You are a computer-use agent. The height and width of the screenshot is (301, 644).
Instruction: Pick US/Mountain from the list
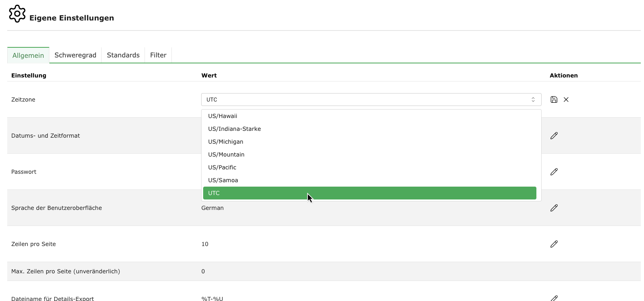point(226,155)
